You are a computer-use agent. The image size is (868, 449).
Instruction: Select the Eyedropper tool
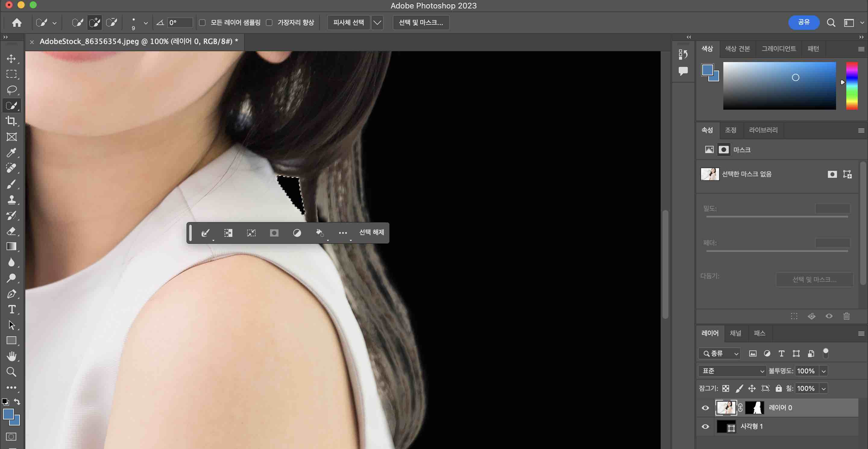[11, 152]
